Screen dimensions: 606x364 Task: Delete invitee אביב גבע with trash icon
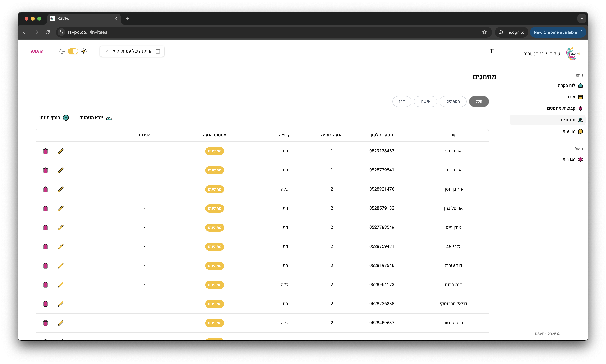pyautogui.click(x=45, y=151)
